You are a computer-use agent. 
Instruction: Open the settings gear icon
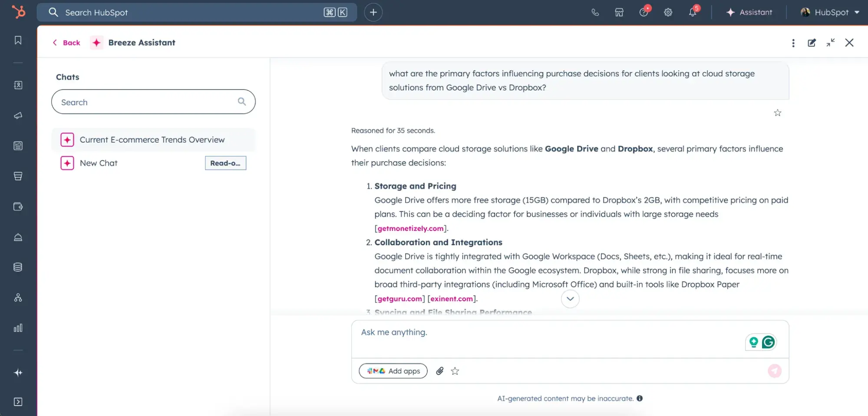pyautogui.click(x=668, y=12)
